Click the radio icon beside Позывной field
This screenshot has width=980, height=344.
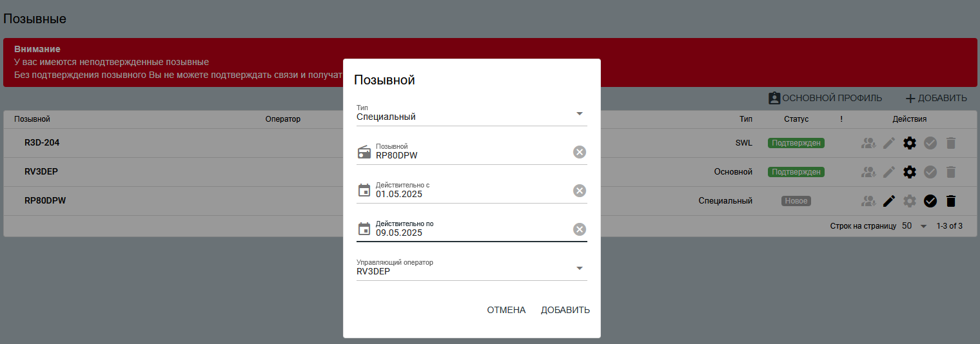coord(364,152)
